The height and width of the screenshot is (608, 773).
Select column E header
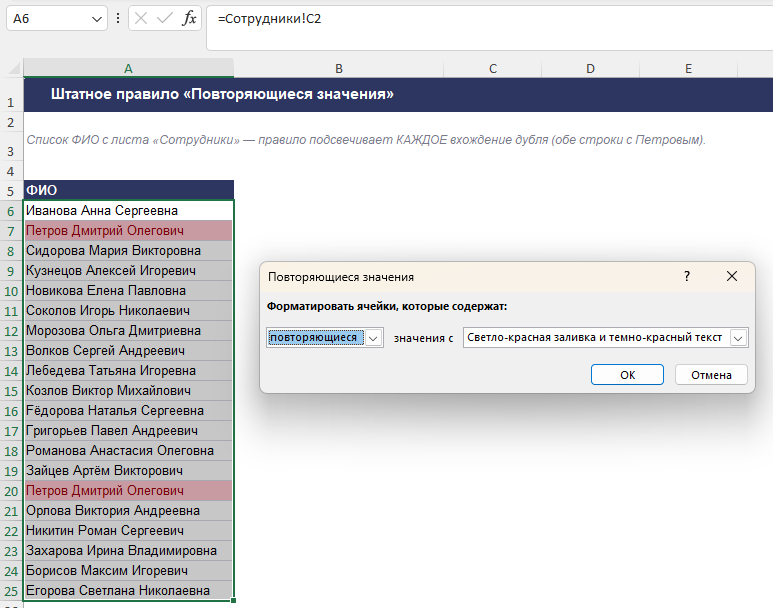tap(688, 69)
